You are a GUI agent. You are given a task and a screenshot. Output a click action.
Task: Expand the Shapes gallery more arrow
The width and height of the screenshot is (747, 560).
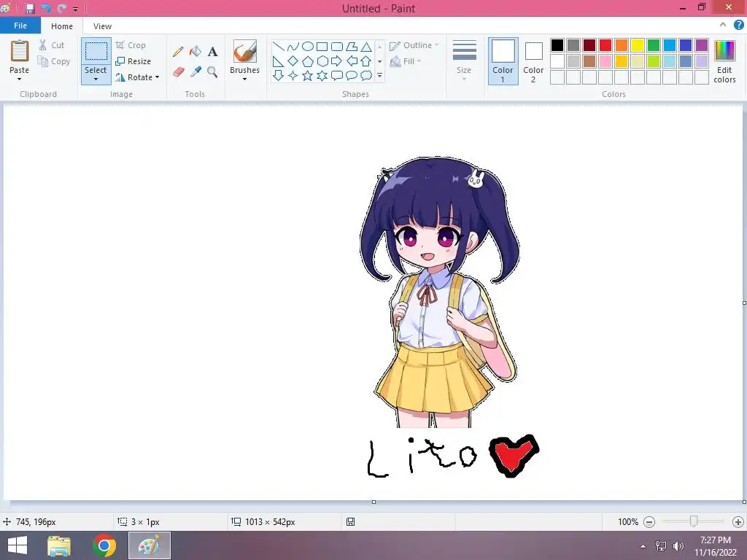click(379, 75)
